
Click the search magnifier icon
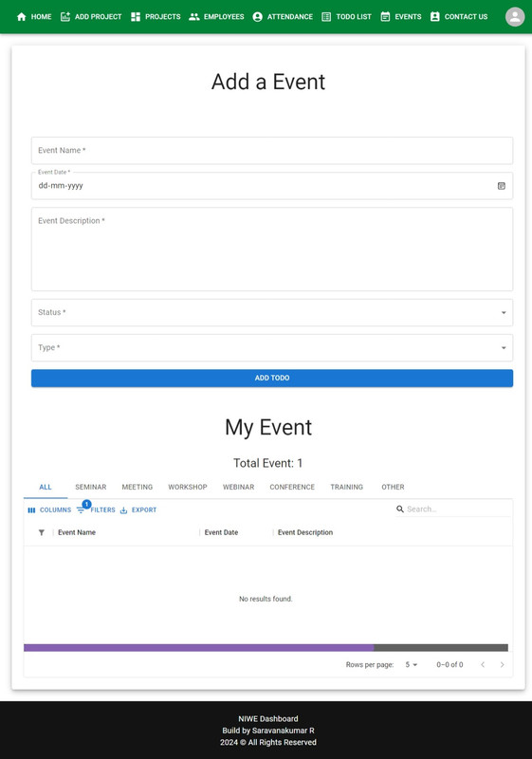[x=400, y=509]
